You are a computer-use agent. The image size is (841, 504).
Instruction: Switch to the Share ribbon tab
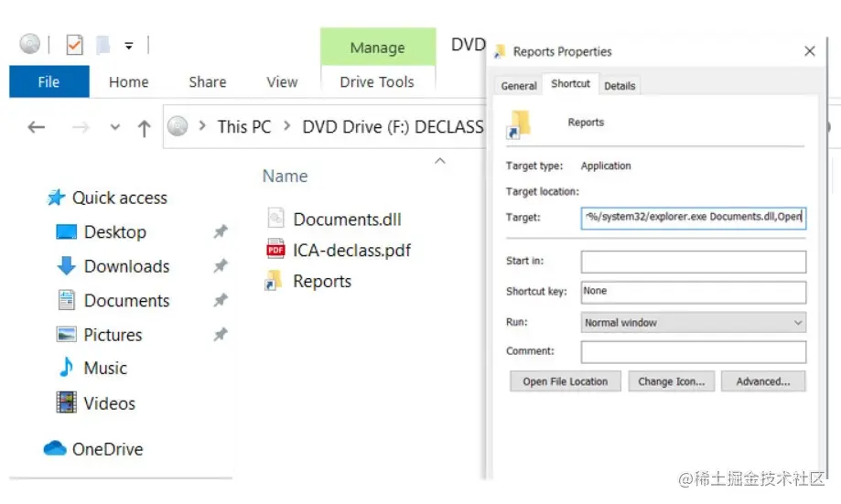(208, 82)
